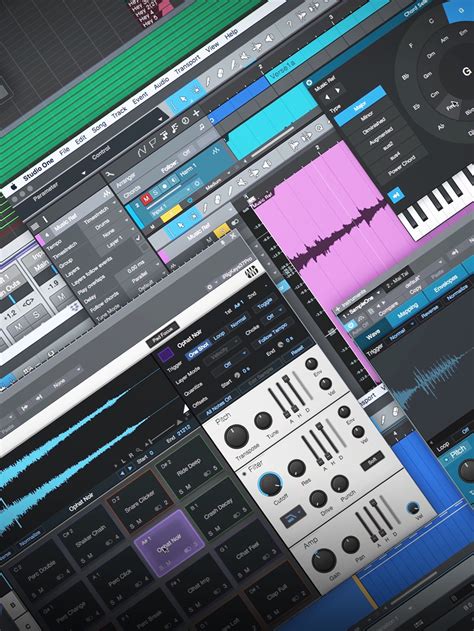Select Toggle trigger mode
474x631 pixels.
pos(264,304)
